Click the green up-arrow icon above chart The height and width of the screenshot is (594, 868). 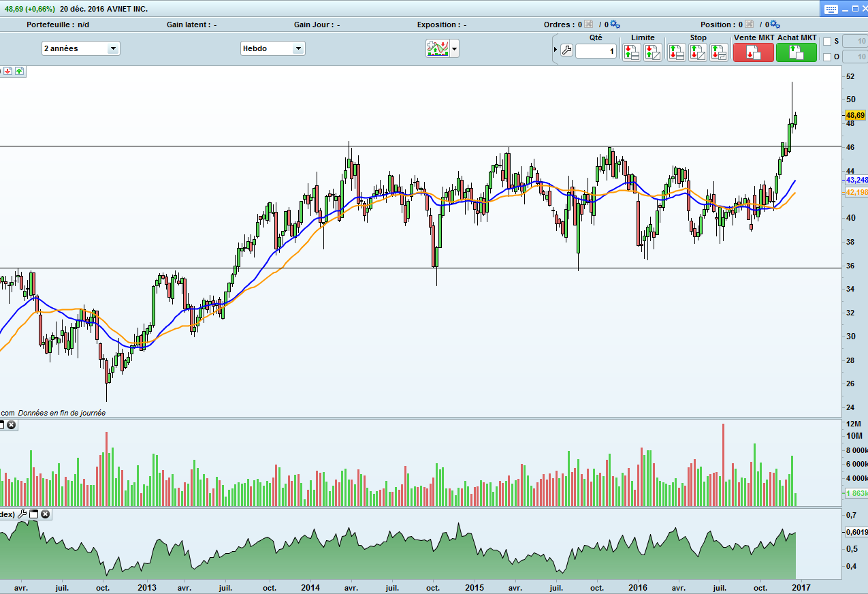[19, 70]
